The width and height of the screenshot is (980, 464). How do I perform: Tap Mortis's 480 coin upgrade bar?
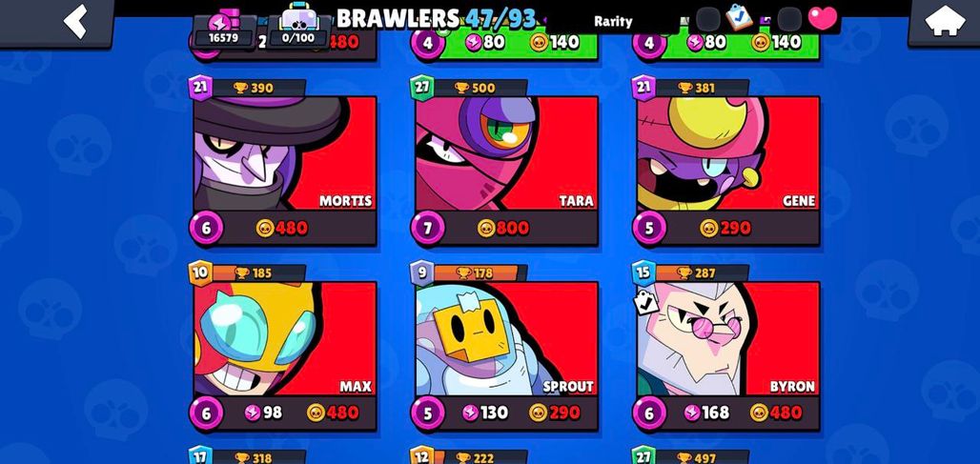pyautogui.click(x=284, y=228)
